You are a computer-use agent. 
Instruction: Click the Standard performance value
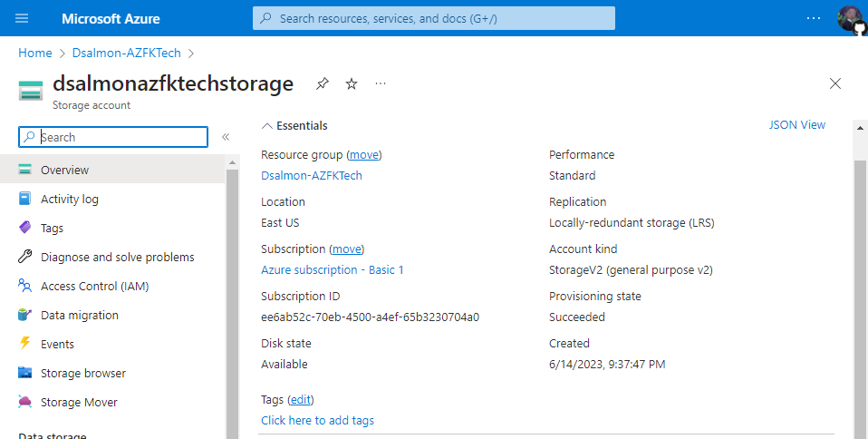click(573, 176)
